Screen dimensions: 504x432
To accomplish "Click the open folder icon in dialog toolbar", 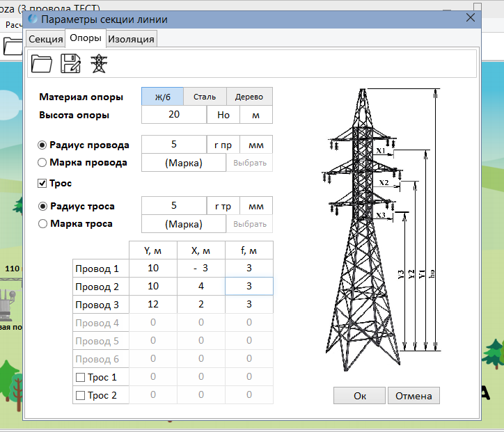I will [42, 64].
